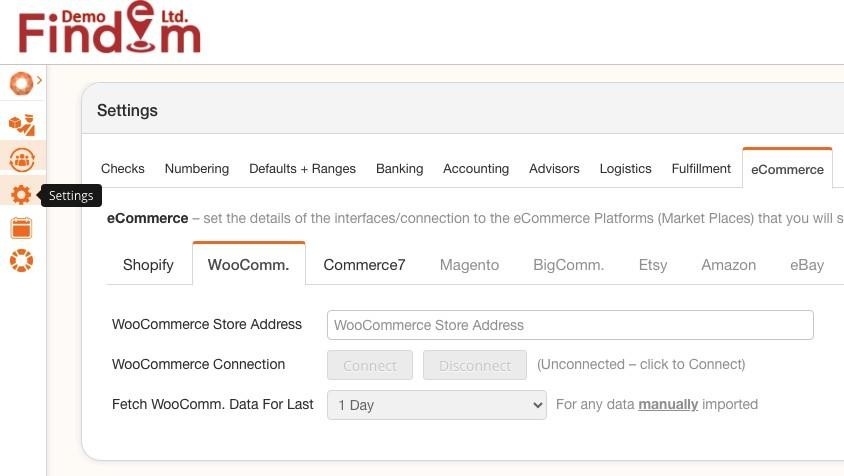Screen dimensions: 844x476
Task: Select the Commerce7 platform tab
Action: pos(364,265)
